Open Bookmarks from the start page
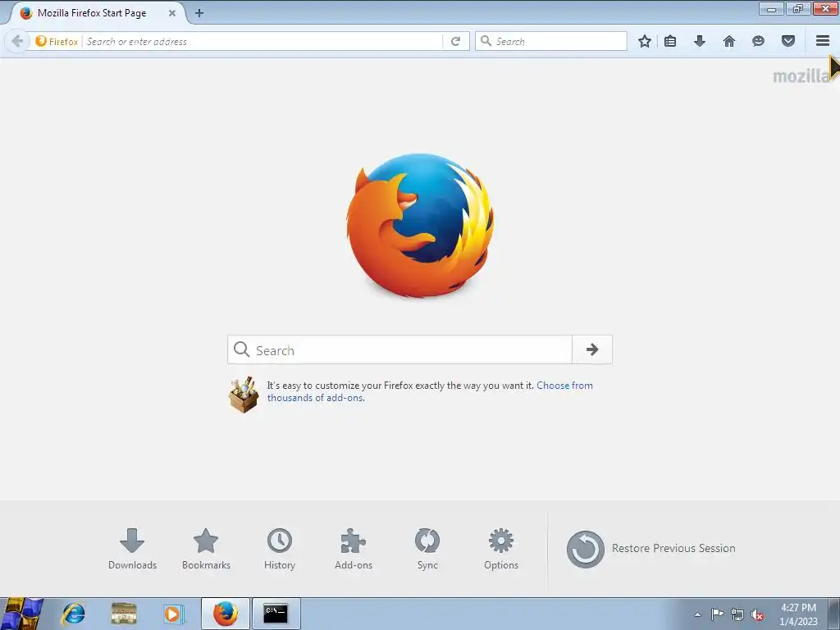The image size is (840, 630). [206, 549]
